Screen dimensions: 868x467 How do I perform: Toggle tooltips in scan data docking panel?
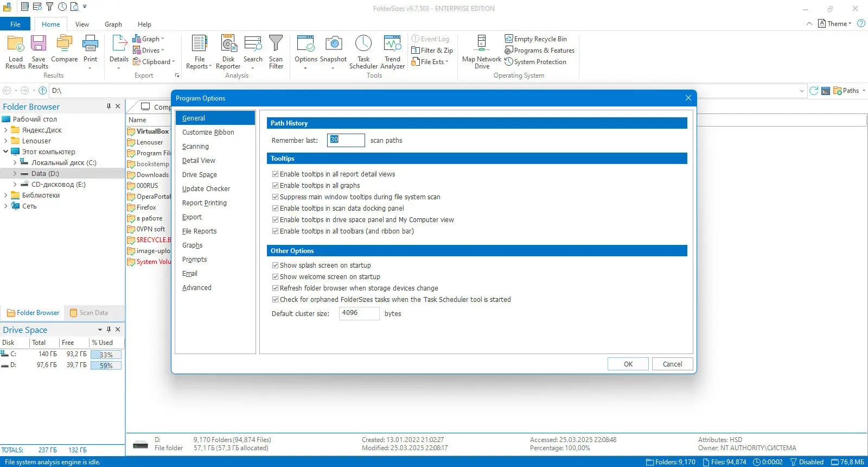click(x=275, y=209)
